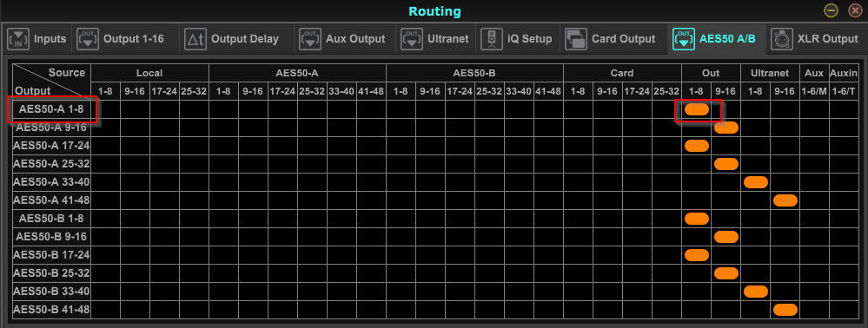Route Auxin 1-6/T to AES50-A 41-48 cell
This screenshot has width=868, height=328.
click(844, 200)
